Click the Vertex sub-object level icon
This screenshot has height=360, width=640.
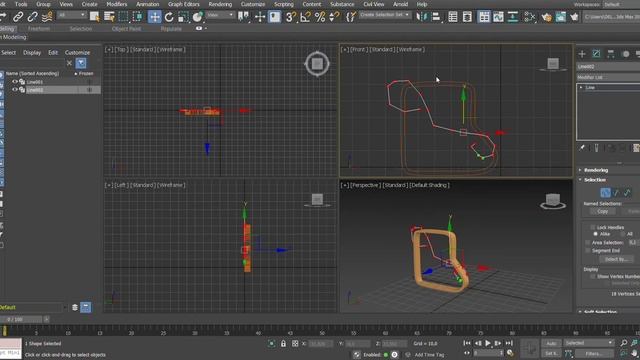605,192
